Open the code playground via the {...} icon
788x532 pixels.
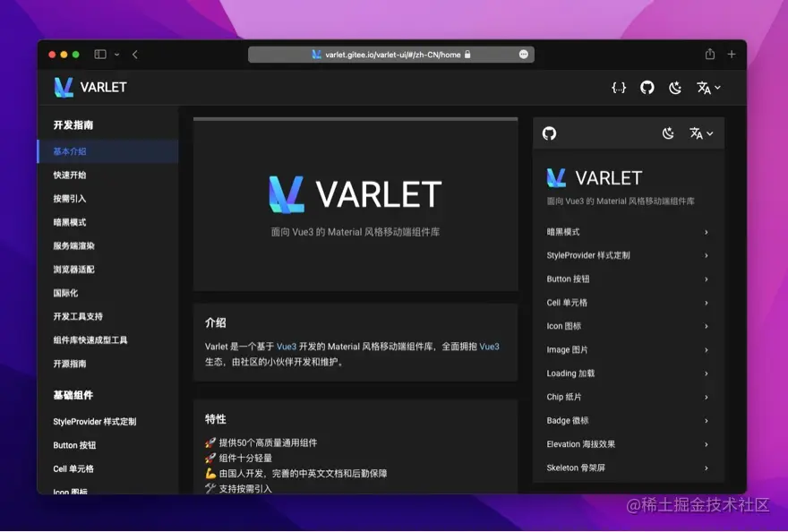tap(618, 87)
